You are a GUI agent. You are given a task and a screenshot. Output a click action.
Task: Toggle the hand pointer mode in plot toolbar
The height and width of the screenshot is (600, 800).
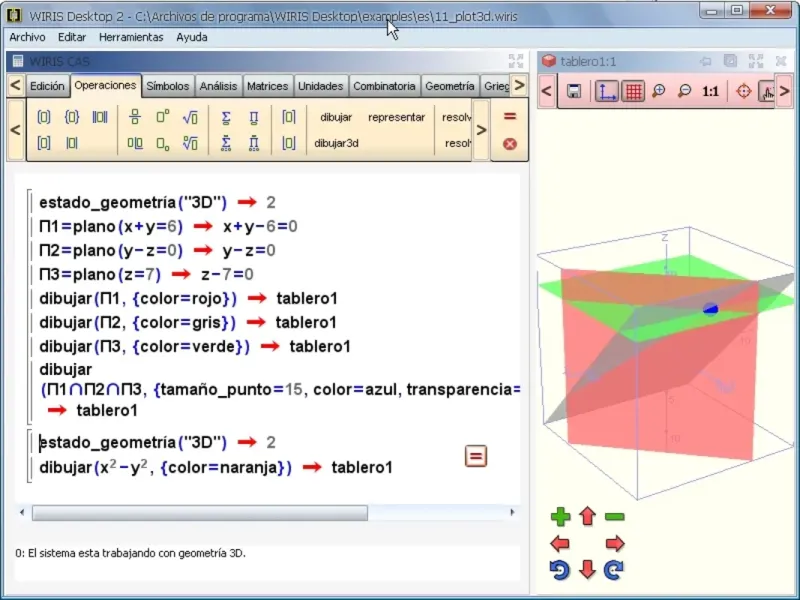click(x=767, y=91)
